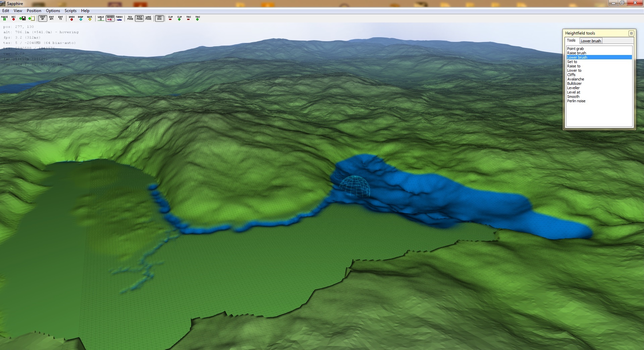Image resolution: width=644 pixels, height=350 pixels.
Task: Toggle WIRE MODE rendering
Action: point(148,18)
